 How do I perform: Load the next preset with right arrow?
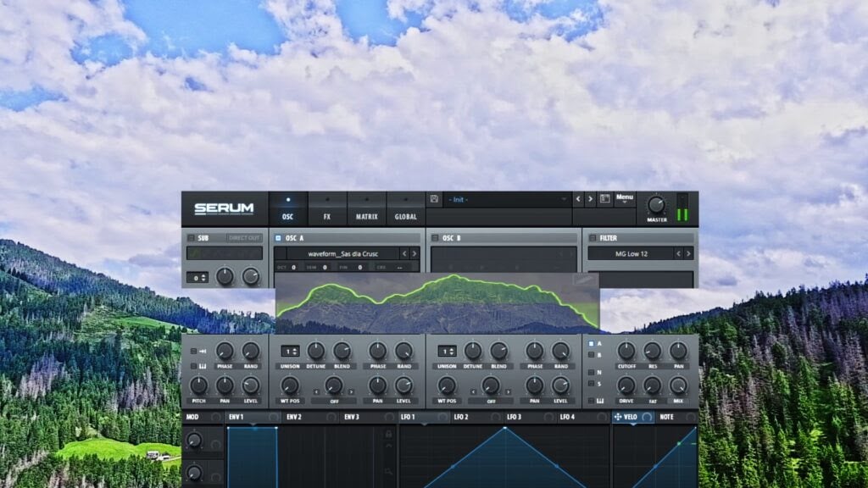pyautogui.click(x=590, y=199)
